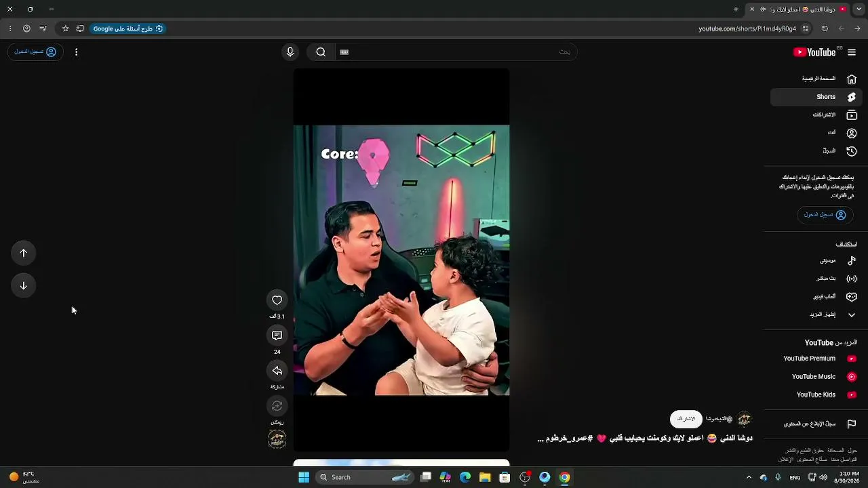
Task: Open the channel avatar beside Subscribe
Action: pyautogui.click(x=744, y=419)
